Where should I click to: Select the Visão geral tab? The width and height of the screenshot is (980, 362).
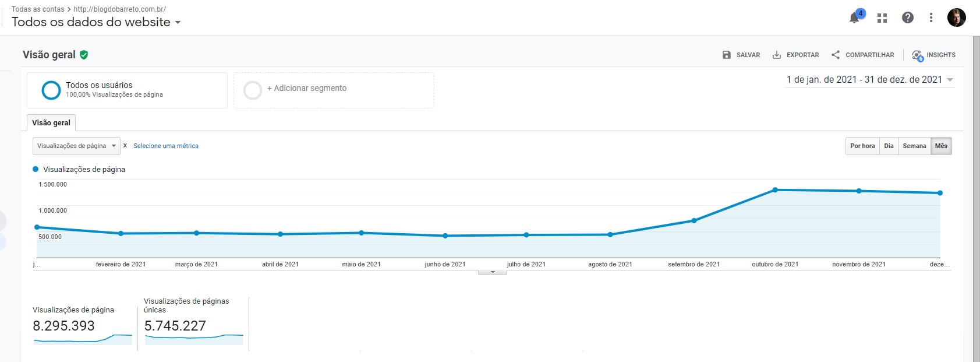[x=51, y=123]
